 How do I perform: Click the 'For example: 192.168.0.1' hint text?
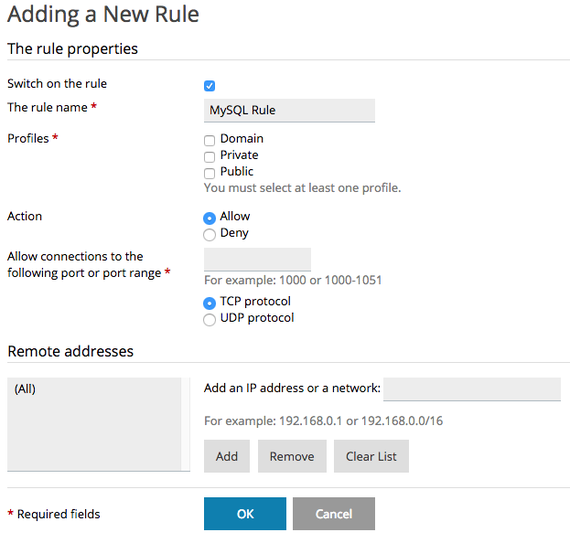(324, 421)
